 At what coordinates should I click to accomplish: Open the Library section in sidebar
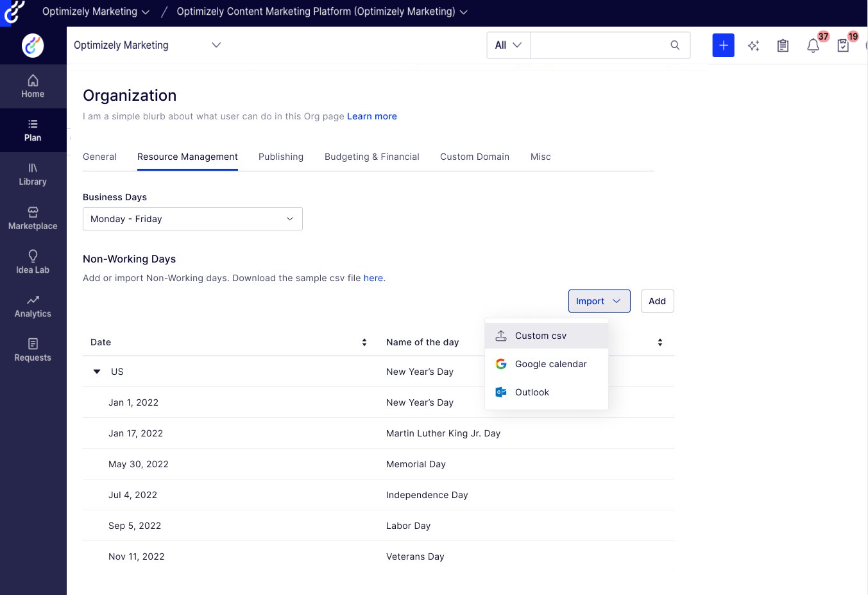(33, 175)
